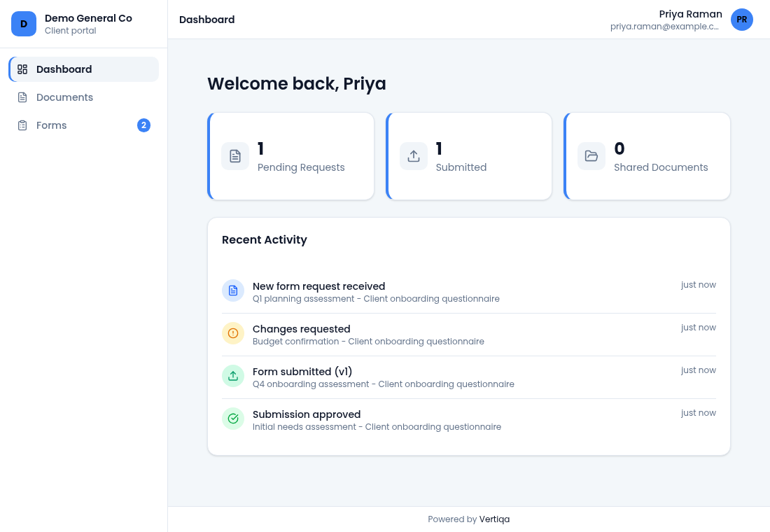Click the Forms notification badge showing 2
Viewport: 770px width, 532px height.
pyautogui.click(x=143, y=125)
